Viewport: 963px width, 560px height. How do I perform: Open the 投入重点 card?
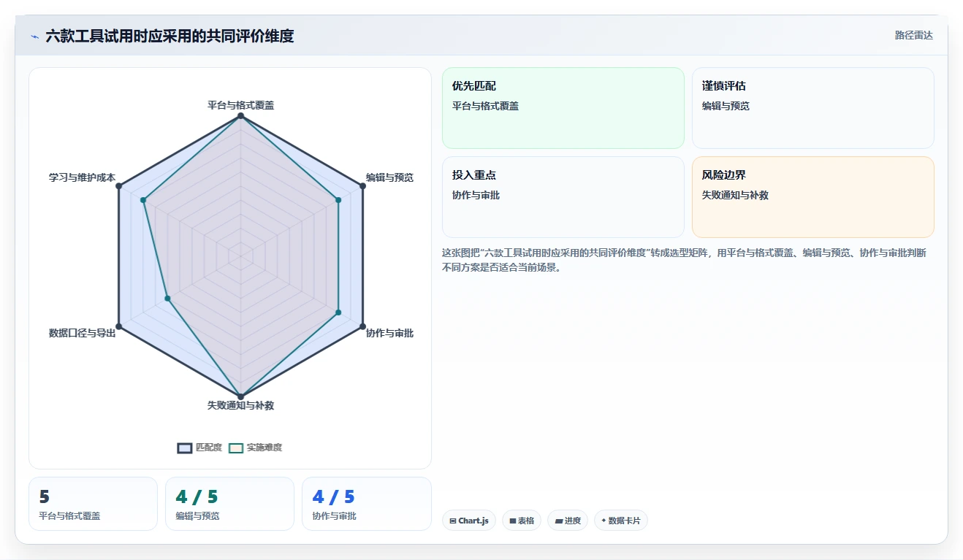coord(563,197)
